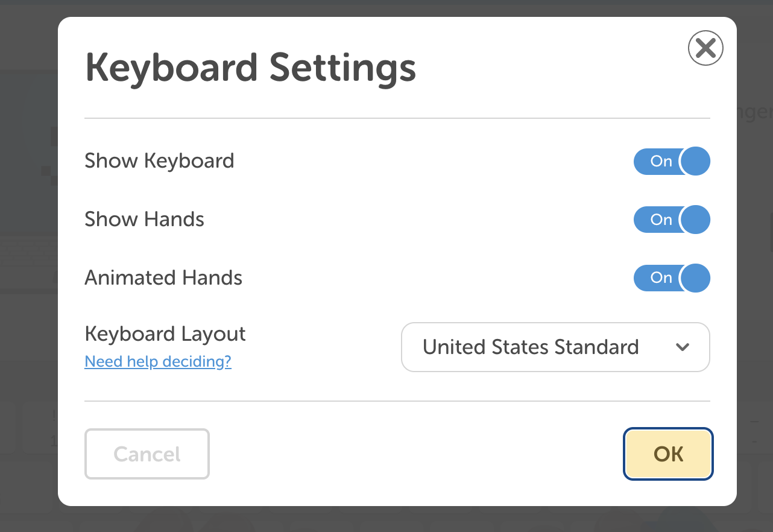
Task: Click the blank area between Cancel and OK
Action: [x=416, y=454]
